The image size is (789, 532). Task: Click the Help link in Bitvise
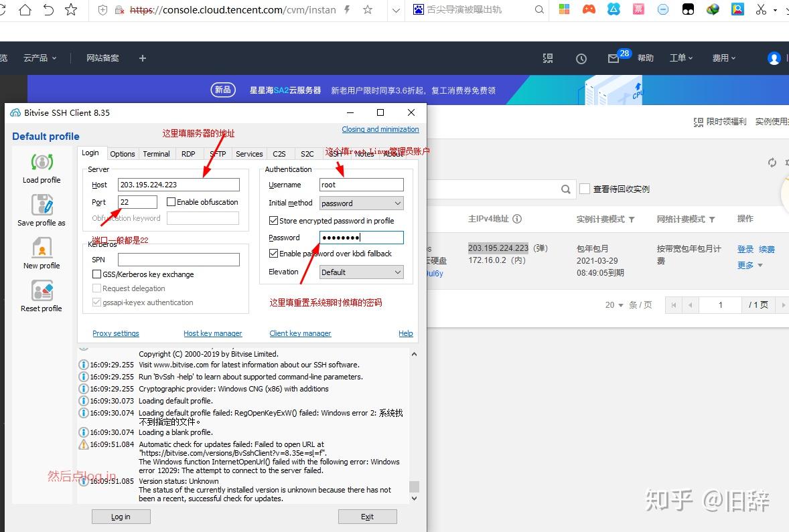(406, 333)
